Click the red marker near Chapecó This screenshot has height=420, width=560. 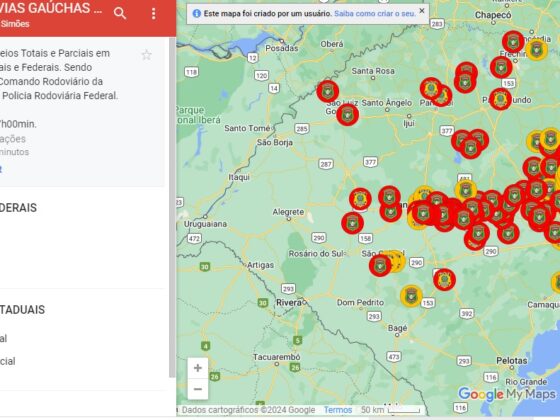pyautogui.click(x=513, y=42)
